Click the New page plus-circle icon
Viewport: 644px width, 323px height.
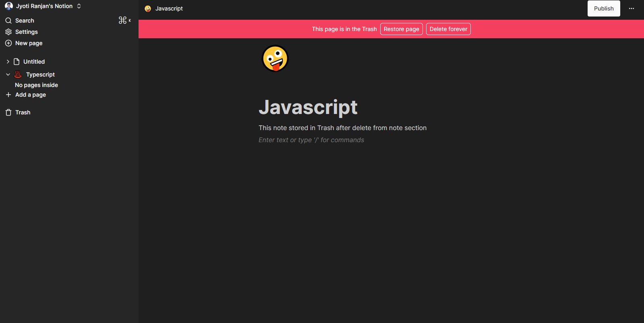[x=8, y=43]
